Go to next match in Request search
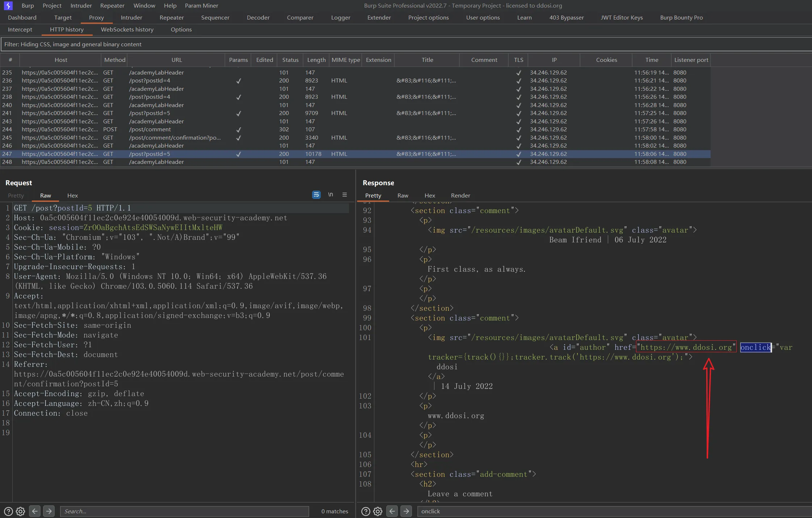 pos(49,511)
